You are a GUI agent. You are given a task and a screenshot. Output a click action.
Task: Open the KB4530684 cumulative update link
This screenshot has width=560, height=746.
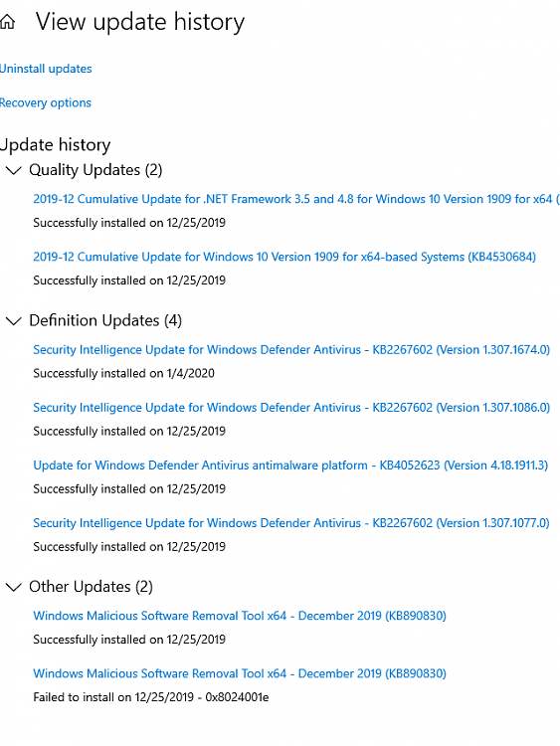(284, 257)
